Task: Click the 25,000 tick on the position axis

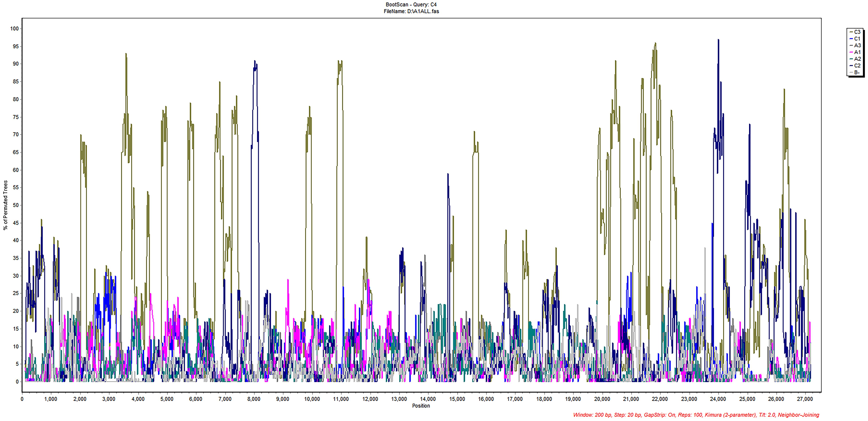Action: pos(747,399)
